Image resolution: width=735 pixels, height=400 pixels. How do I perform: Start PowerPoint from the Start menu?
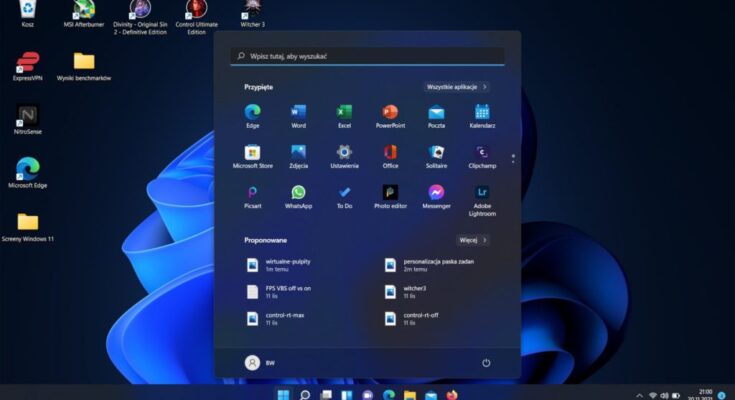(390, 112)
